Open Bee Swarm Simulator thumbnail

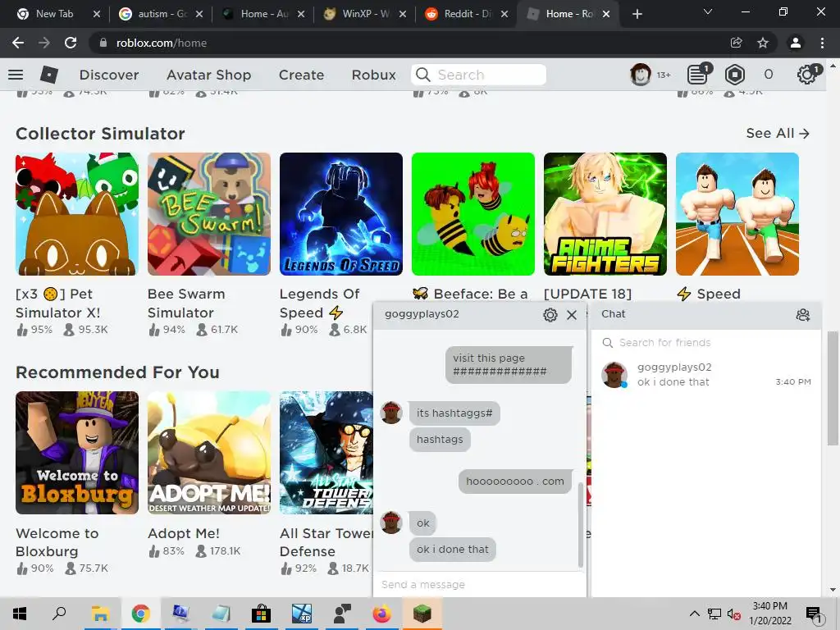click(x=209, y=214)
